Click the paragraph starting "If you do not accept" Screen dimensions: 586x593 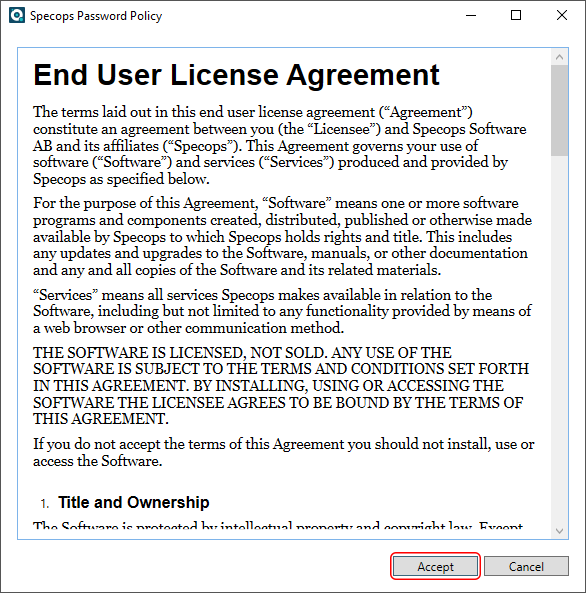coord(283,452)
